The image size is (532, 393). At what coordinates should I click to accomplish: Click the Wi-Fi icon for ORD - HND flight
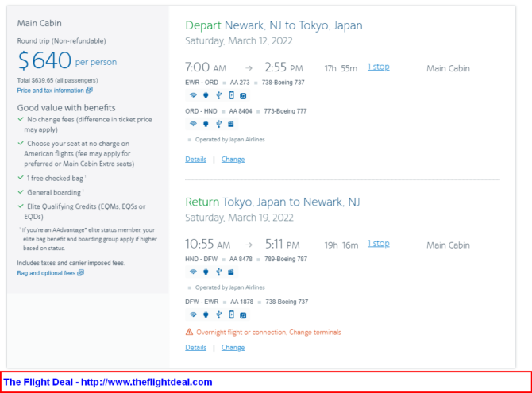coord(192,124)
